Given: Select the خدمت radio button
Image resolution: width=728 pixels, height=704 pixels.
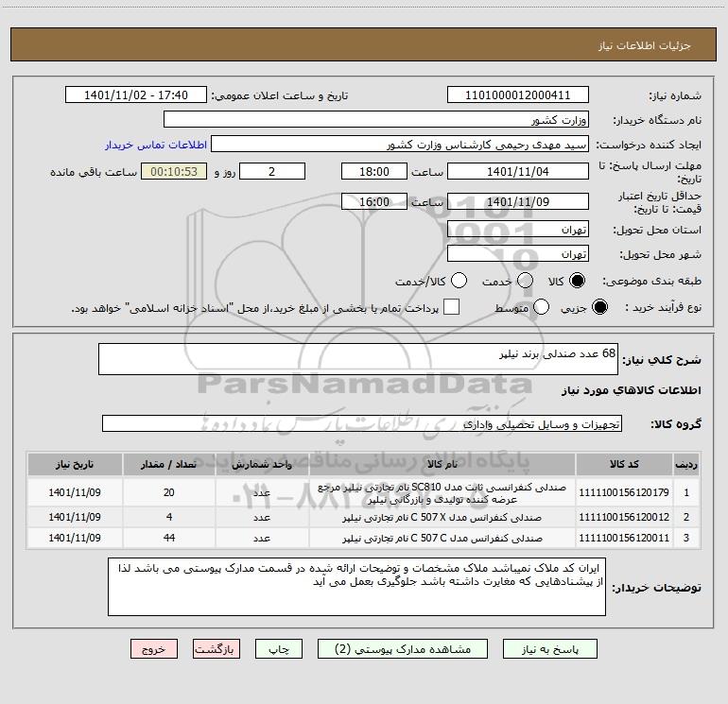Looking at the screenshot, I should coord(525,281).
